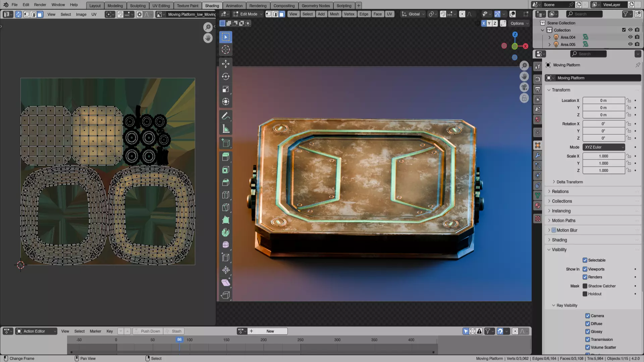Open the Marker menu in Action Editor
The height and width of the screenshot is (362, 644).
[95, 331]
